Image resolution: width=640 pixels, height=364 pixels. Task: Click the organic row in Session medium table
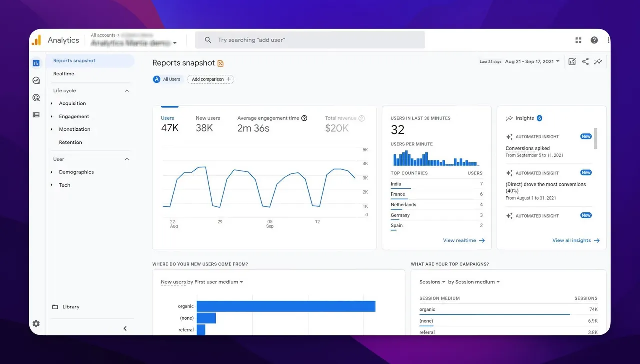[508, 310]
